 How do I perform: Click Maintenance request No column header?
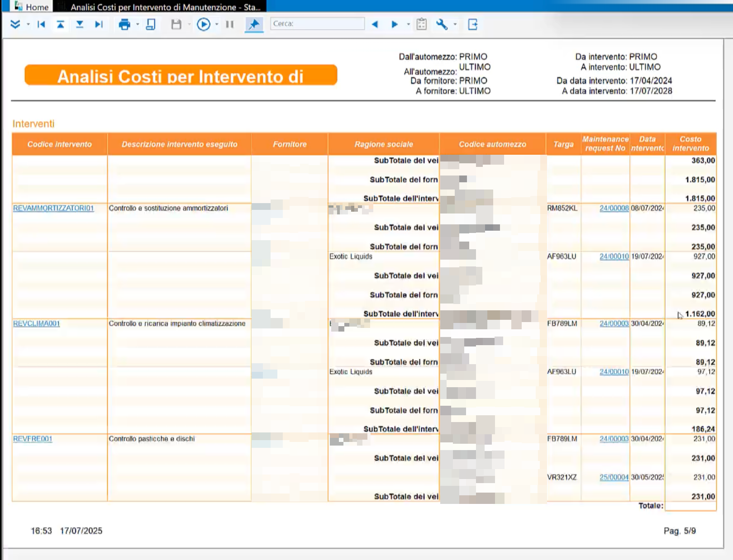click(605, 144)
